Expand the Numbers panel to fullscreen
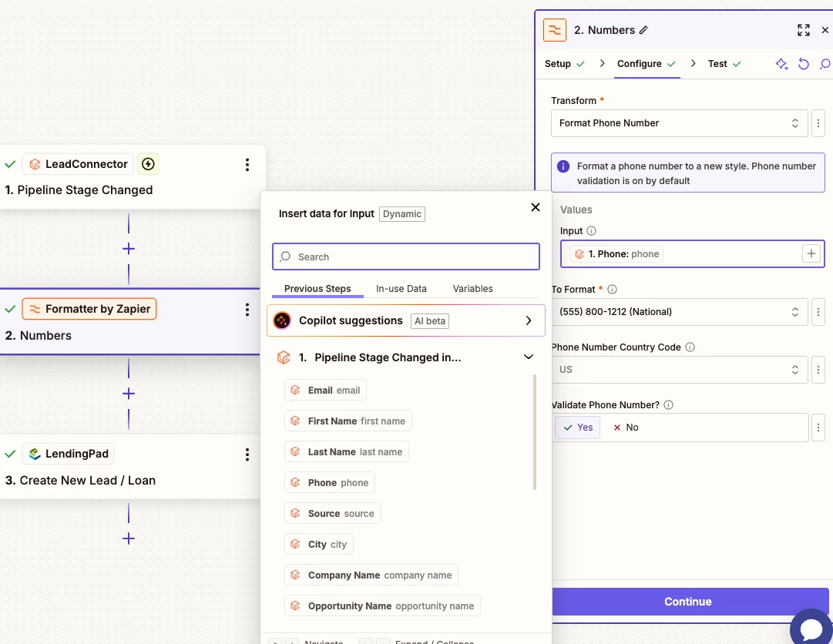833x644 pixels. pos(803,30)
